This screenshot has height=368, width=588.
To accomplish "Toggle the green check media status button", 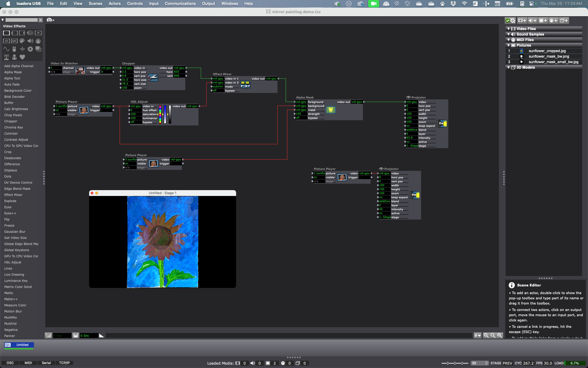I will [508, 21].
